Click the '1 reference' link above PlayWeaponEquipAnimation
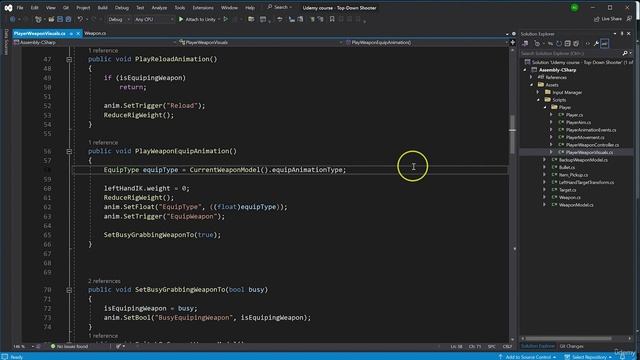The height and width of the screenshot is (360, 640). tap(103, 142)
